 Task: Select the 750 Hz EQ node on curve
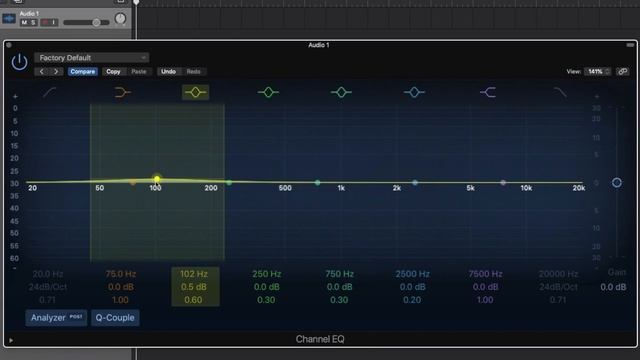click(318, 182)
